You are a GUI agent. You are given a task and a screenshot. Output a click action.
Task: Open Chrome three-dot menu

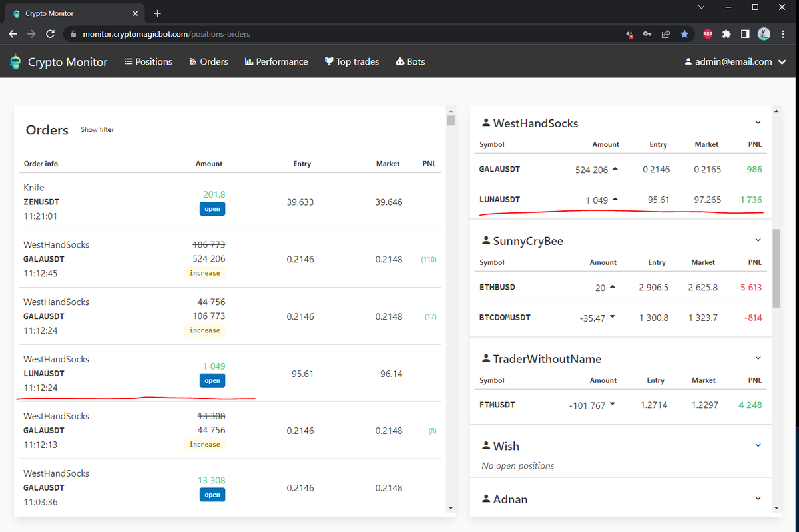(783, 34)
